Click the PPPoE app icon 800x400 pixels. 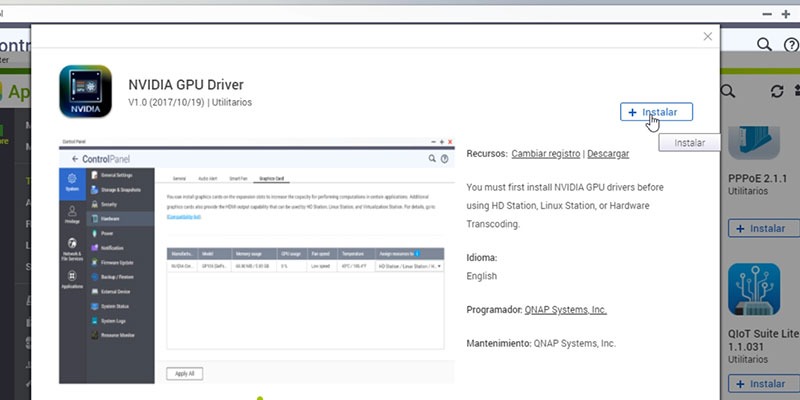coord(754,142)
